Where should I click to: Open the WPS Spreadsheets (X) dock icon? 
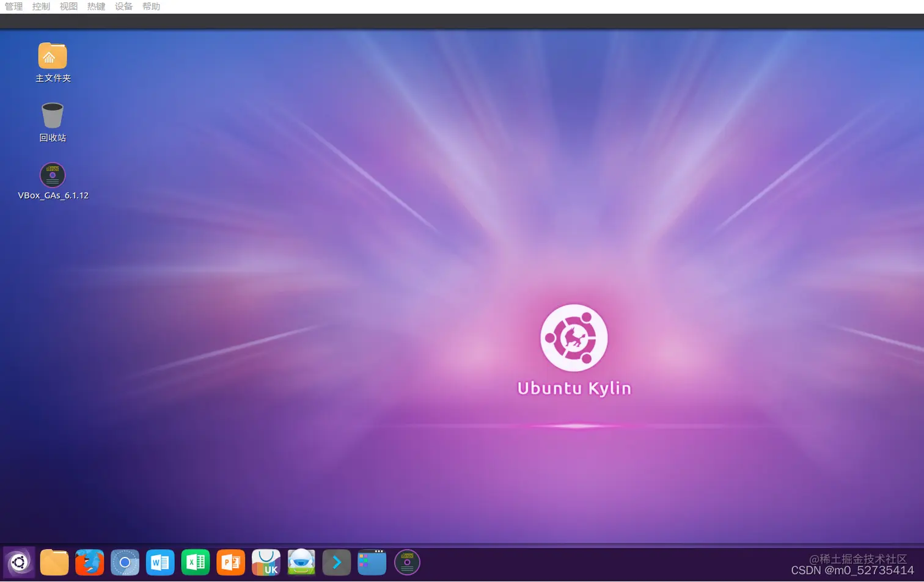[x=196, y=562]
